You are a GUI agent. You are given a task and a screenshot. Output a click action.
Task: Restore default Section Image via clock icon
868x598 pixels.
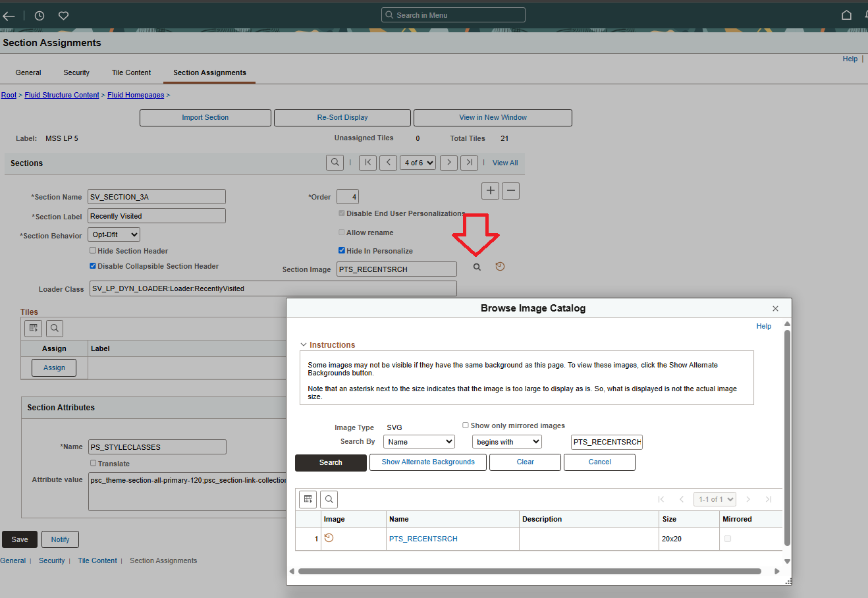pos(500,266)
